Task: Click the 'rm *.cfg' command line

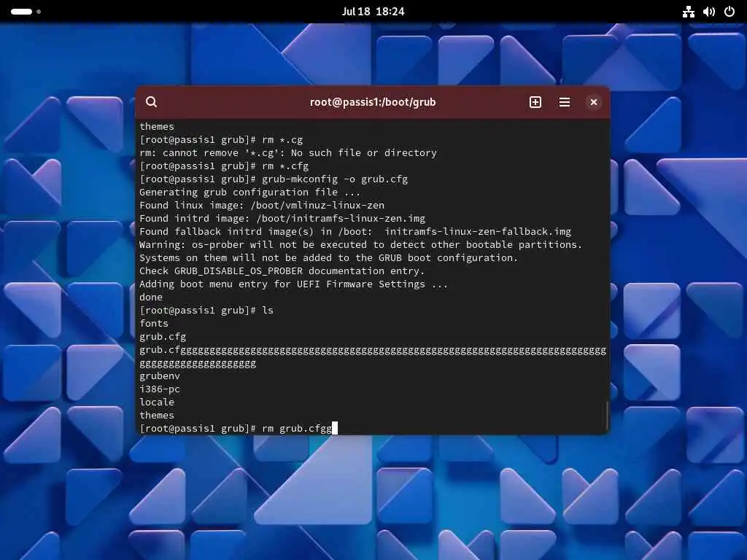Action: click(224, 166)
